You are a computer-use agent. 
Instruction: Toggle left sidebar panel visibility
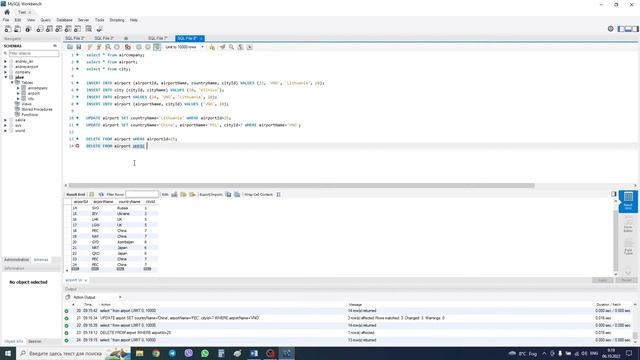[621, 29]
